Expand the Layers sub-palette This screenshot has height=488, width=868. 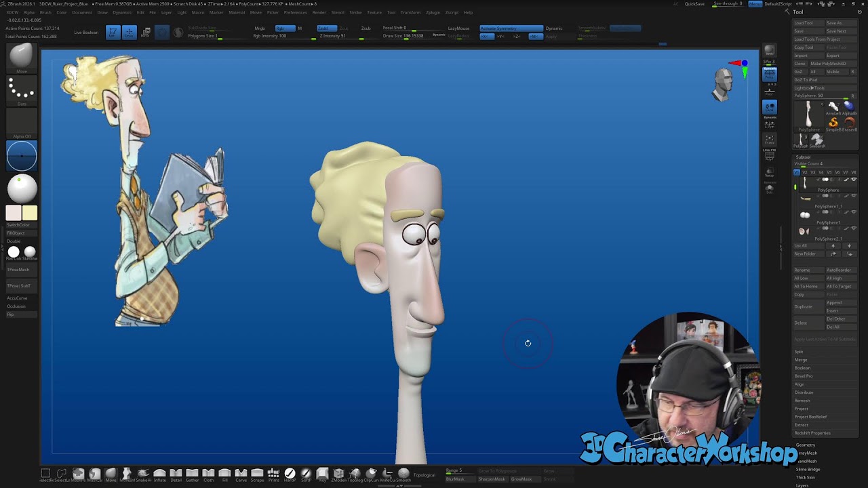802,485
